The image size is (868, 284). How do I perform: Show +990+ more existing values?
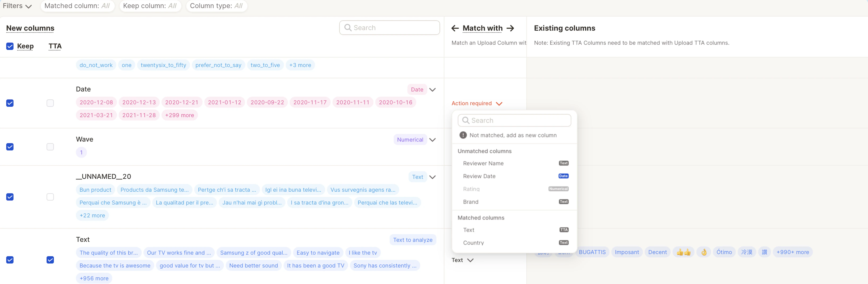[x=793, y=252]
